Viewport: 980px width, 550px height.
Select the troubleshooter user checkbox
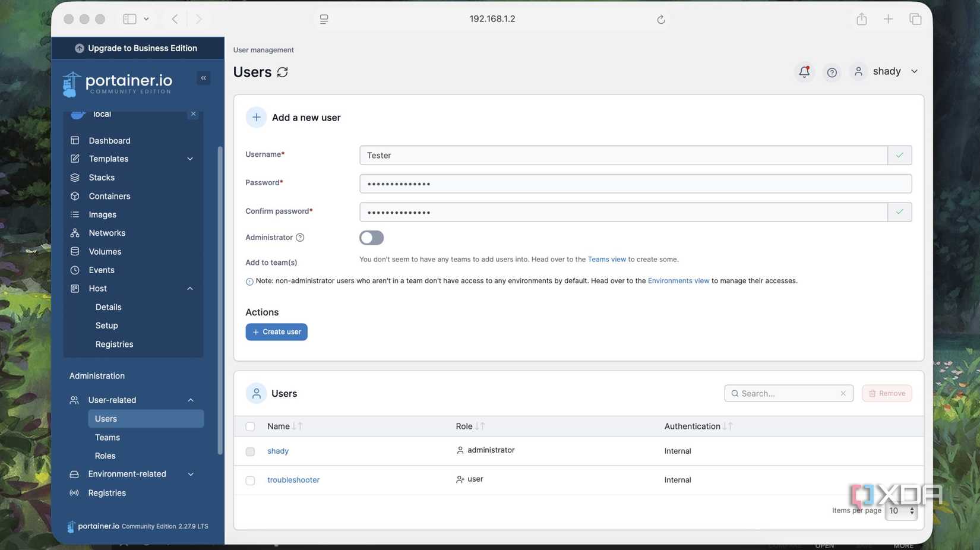pos(250,481)
